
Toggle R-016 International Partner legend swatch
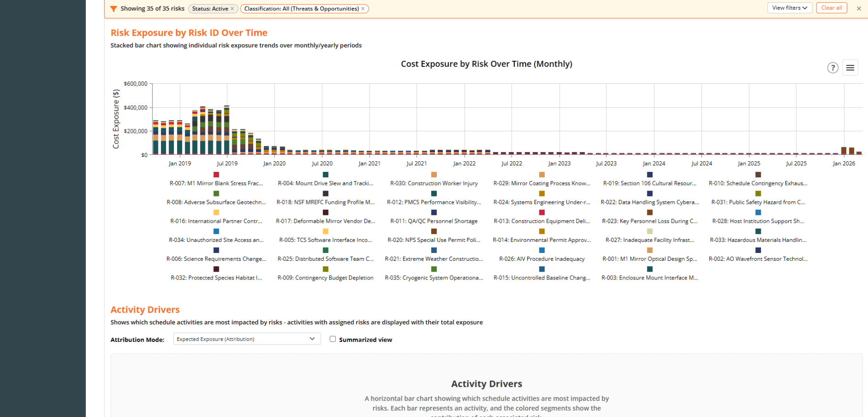216,213
